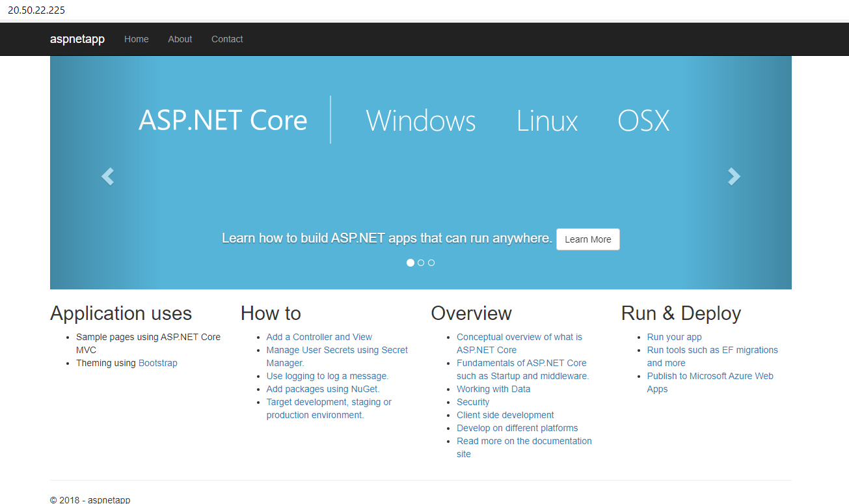Click the Windows text in banner
Screen dimensions: 849x504
coord(421,121)
